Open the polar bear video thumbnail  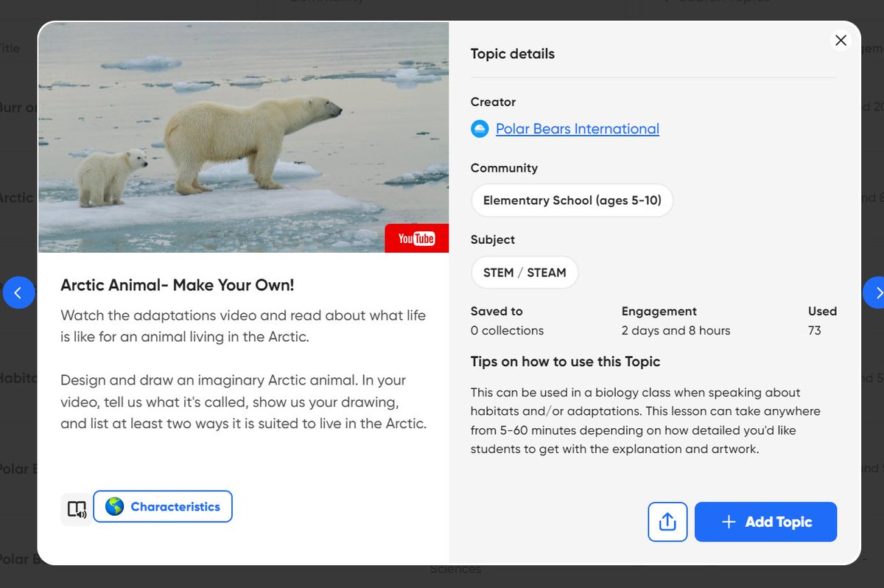click(x=243, y=137)
